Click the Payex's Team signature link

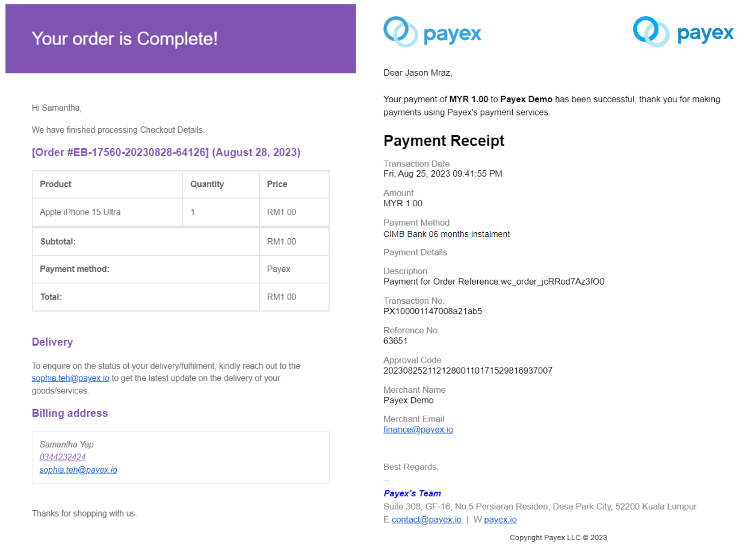[x=412, y=493]
